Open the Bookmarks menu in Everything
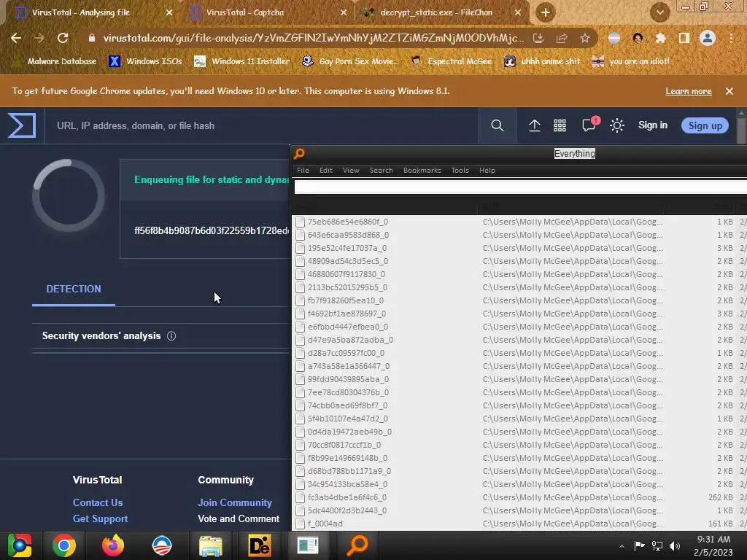This screenshot has height=560, width=747. pyautogui.click(x=422, y=170)
